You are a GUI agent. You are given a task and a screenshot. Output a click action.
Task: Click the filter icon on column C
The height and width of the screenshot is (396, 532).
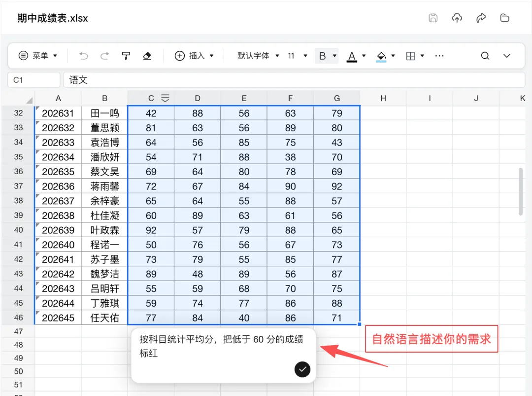165,98
